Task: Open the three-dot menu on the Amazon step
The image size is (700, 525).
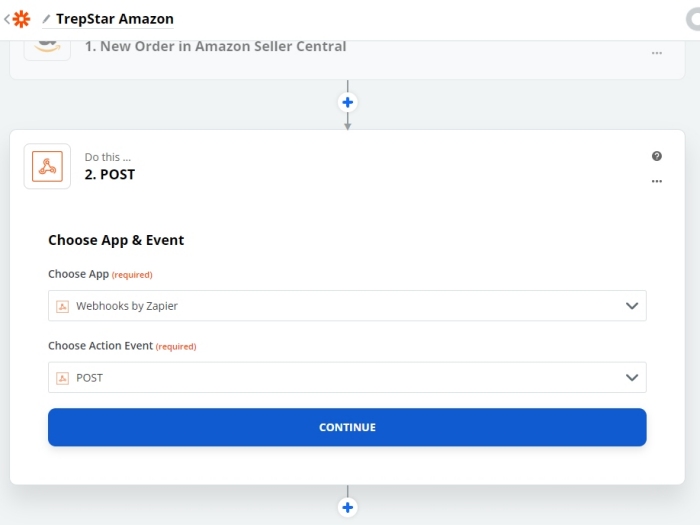Action: (x=656, y=53)
